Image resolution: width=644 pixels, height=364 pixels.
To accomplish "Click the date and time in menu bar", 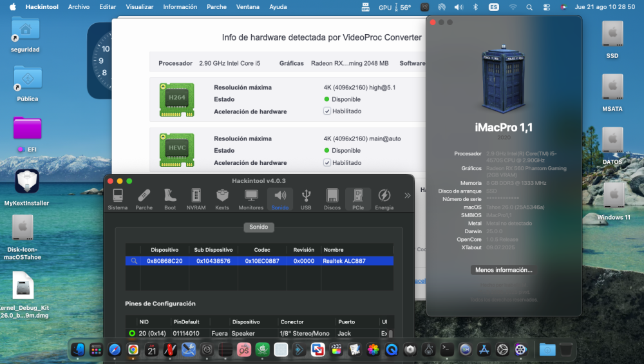I will [x=605, y=7].
